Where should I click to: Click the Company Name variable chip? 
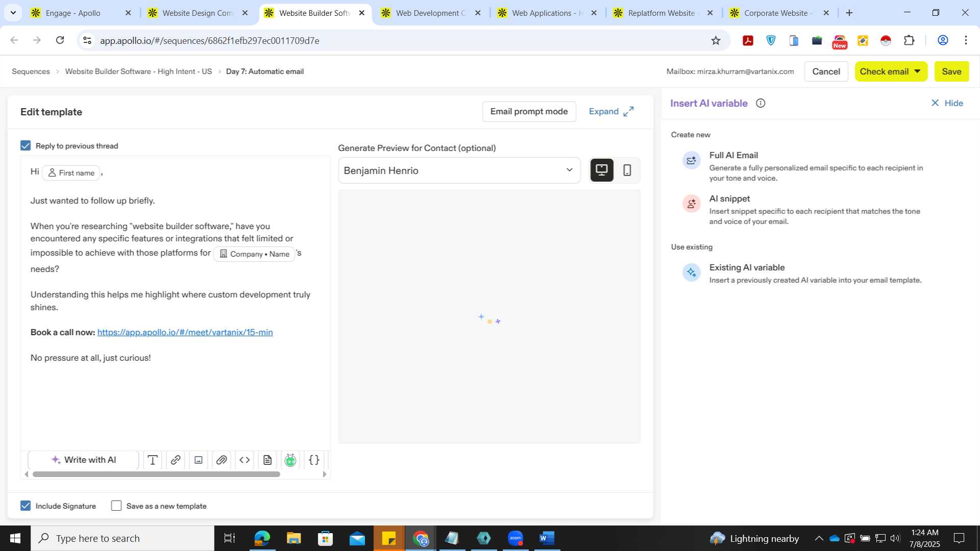[x=254, y=254]
